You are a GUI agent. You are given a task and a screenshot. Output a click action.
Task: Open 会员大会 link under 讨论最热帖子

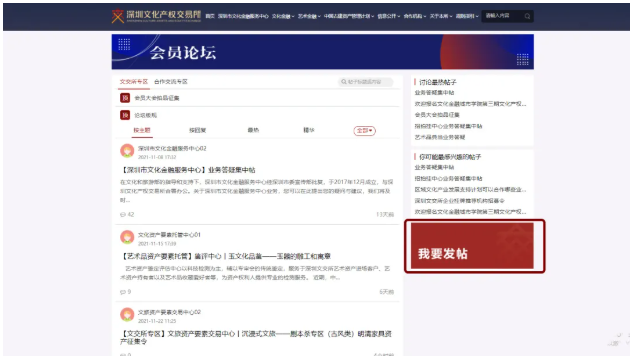point(437,115)
